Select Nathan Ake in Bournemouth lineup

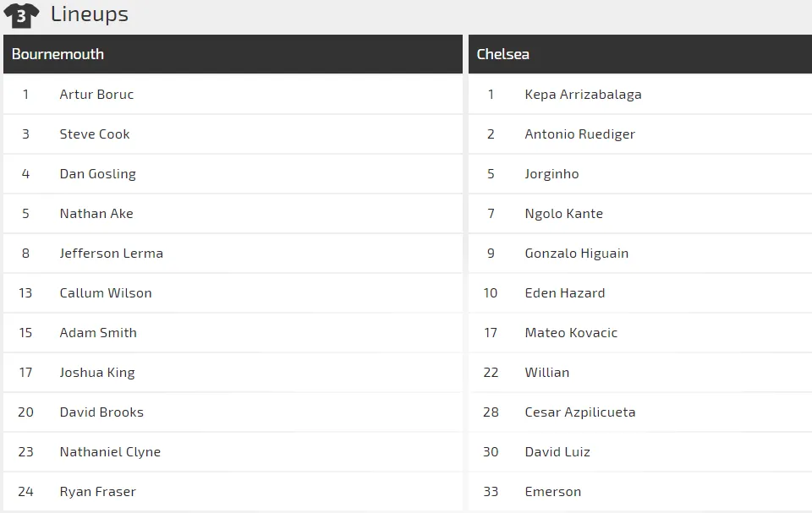pyautogui.click(x=96, y=213)
